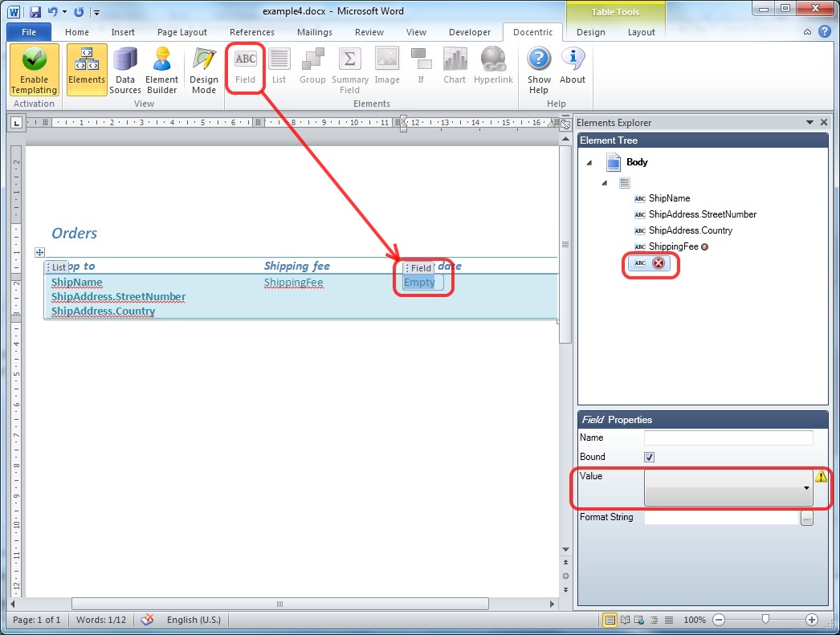Click the tab selector in ruler corner
The image size is (840, 635).
pyautogui.click(x=17, y=123)
